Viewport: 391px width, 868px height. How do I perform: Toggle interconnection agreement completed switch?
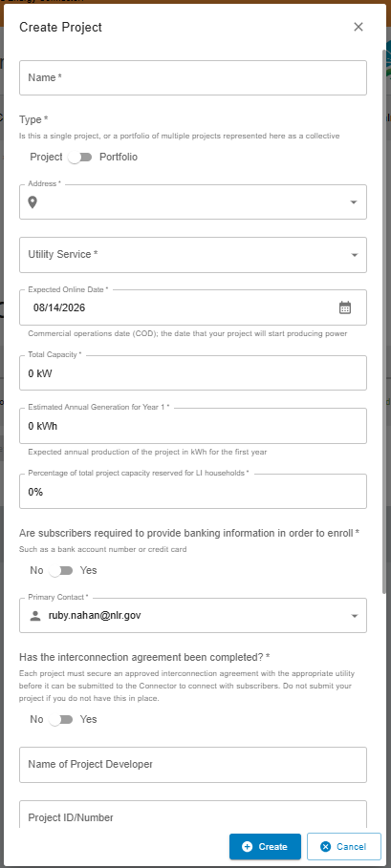[x=61, y=719]
